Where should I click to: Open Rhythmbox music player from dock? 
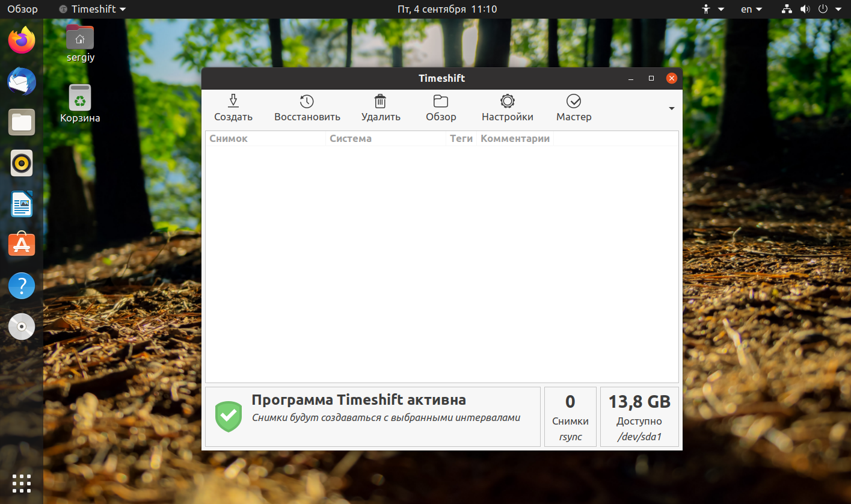pyautogui.click(x=22, y=163)
